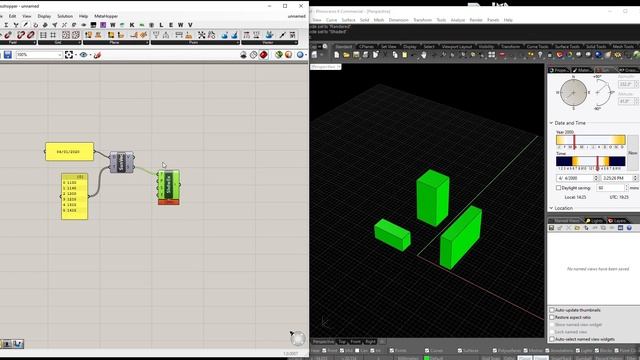Switch to the Layers panel tab

pos(618,221)
